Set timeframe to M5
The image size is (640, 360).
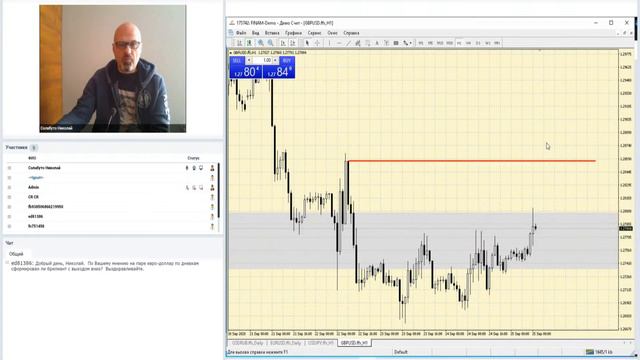pos(430,43)
